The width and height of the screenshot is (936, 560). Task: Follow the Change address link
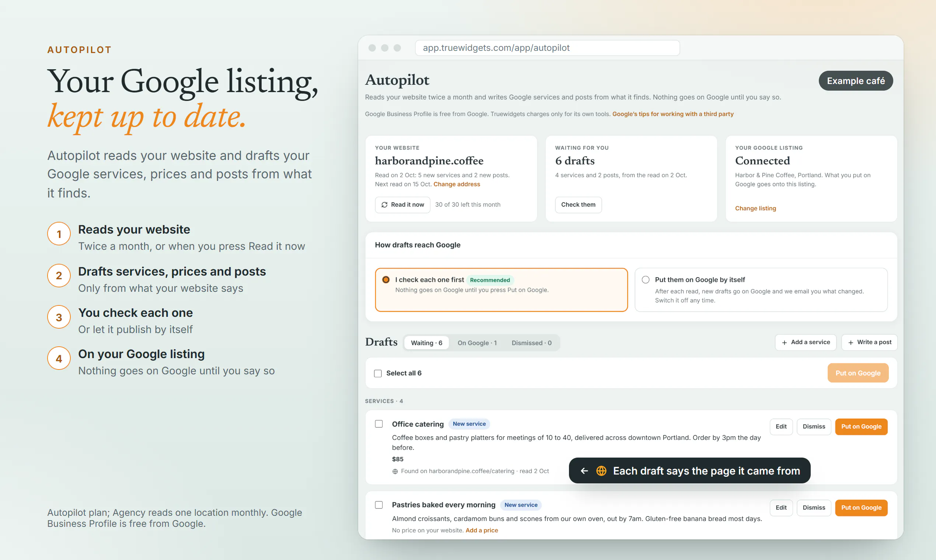pyautogui.click(x=457, y=184)
